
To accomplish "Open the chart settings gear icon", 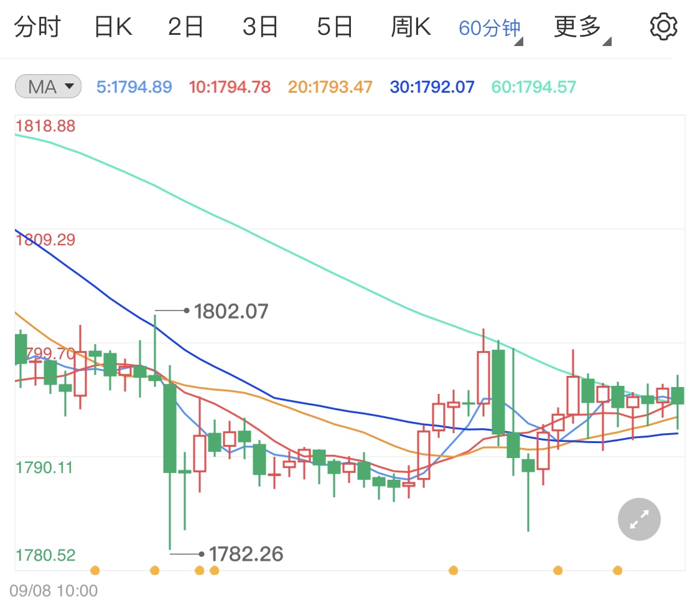I will click(x=663, y=26).
